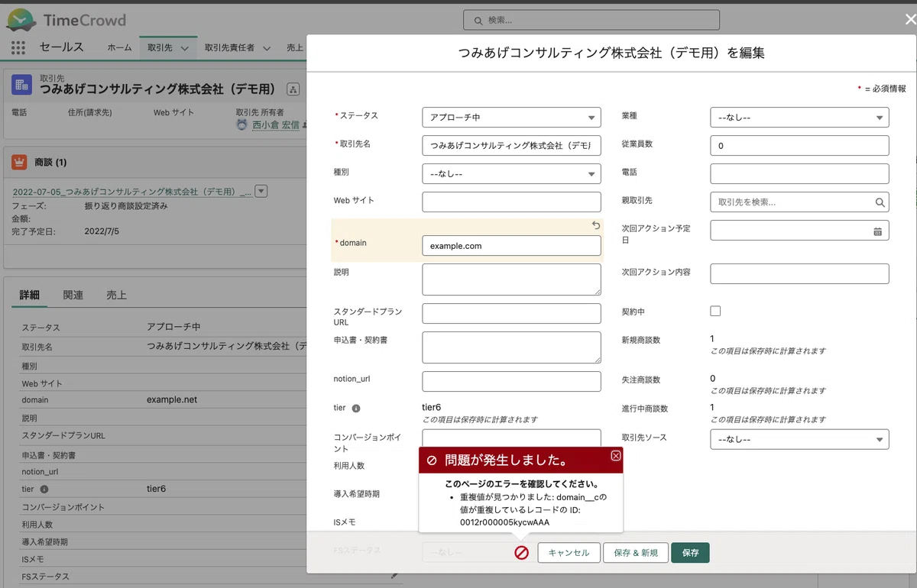Viewport: 917px width, 588px height.
Task: Click the 保存 button
Action: pyautogui.click(x=691, y=553)
